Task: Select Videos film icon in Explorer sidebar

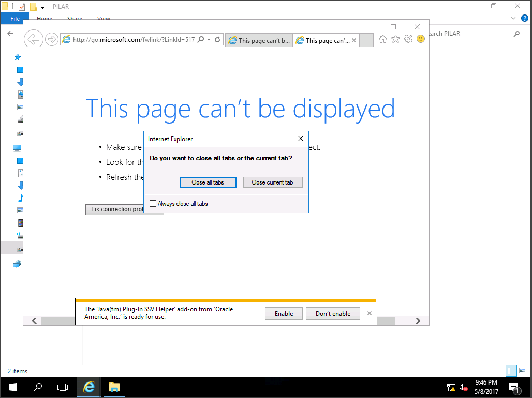Action: [20, 223]
